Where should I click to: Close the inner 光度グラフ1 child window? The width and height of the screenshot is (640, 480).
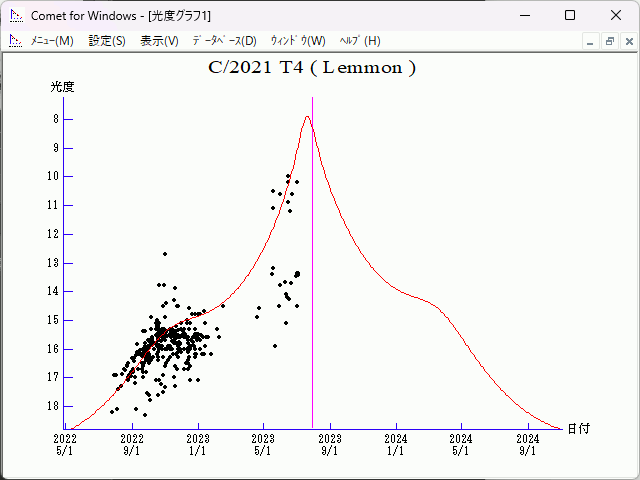[629, 42]
